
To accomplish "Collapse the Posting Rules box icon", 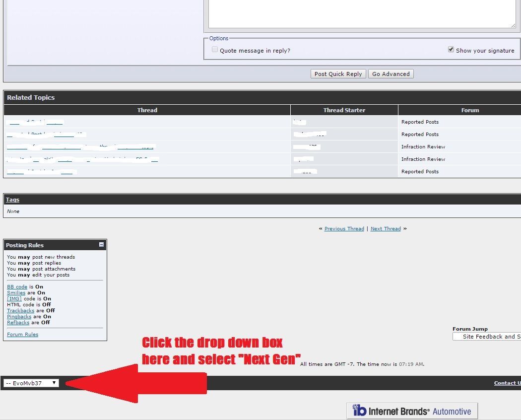I will click(102, 245).
